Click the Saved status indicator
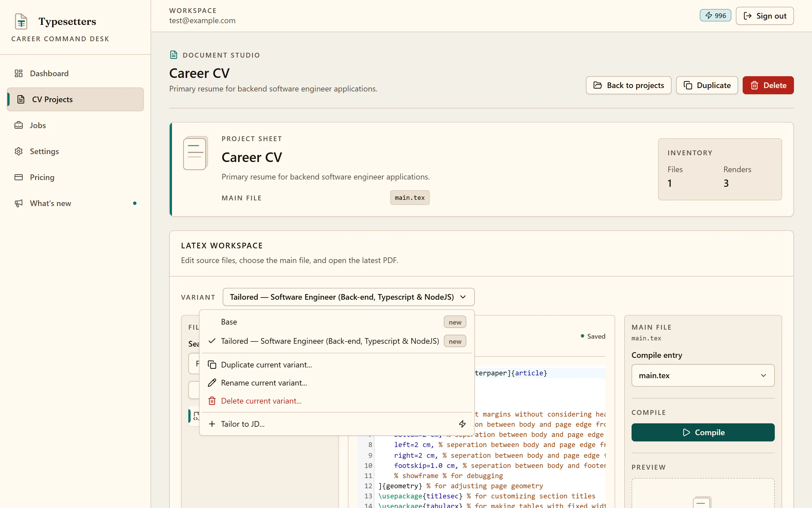812x508 pixels. point(593,336)
